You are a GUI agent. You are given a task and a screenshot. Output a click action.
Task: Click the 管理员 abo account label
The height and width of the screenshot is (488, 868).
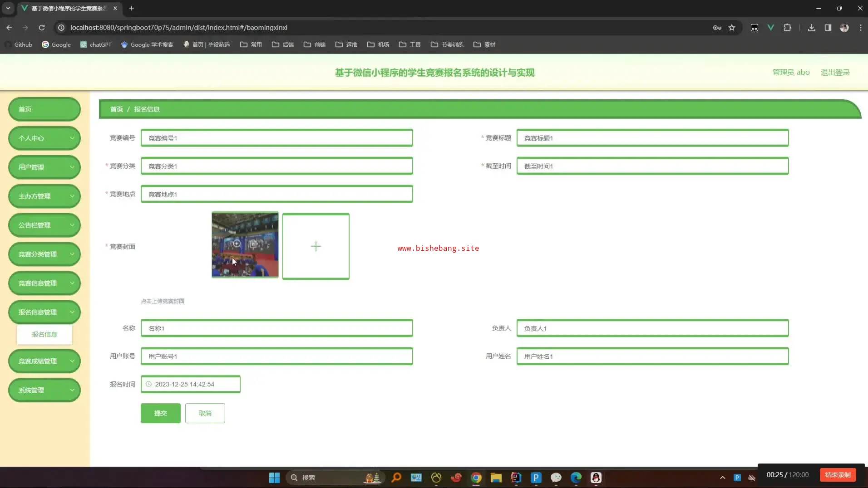point(791,73)
